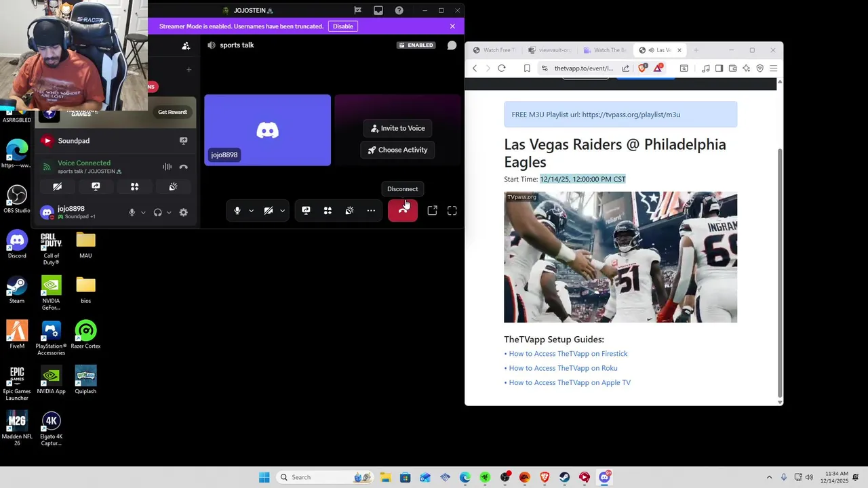Open activities in the sidebar voice panel
The width and height of the screenshot is (868, 488).
click(134, 186)
